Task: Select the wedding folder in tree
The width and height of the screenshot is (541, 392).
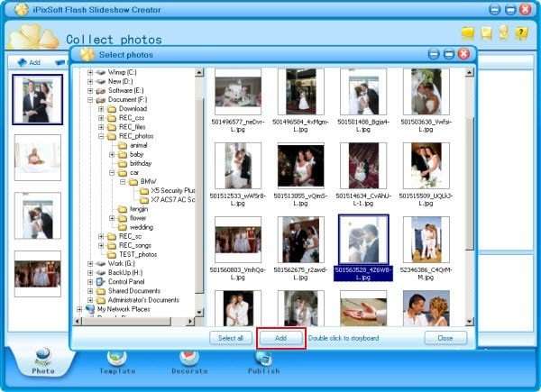Action: coord(141,227)
